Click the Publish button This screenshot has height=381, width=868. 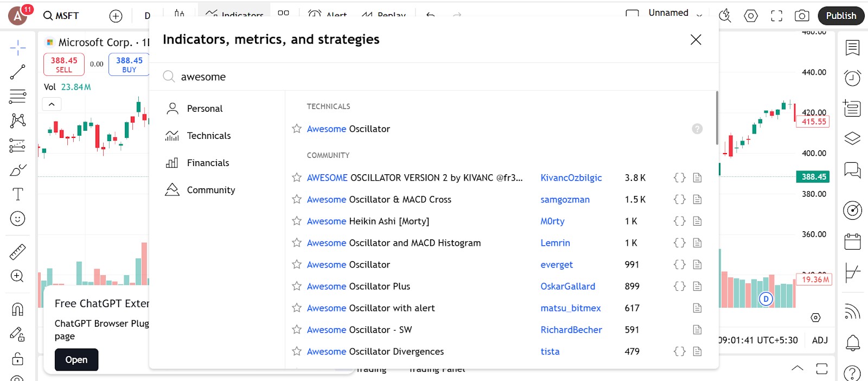pos(841,16)
